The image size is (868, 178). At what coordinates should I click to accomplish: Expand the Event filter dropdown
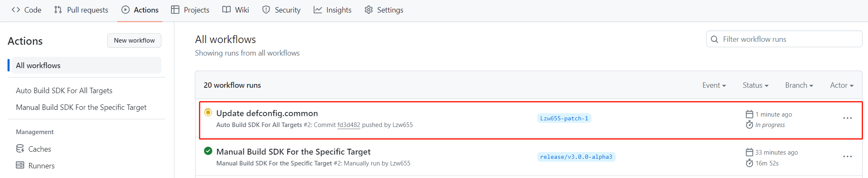pos(714,85)
